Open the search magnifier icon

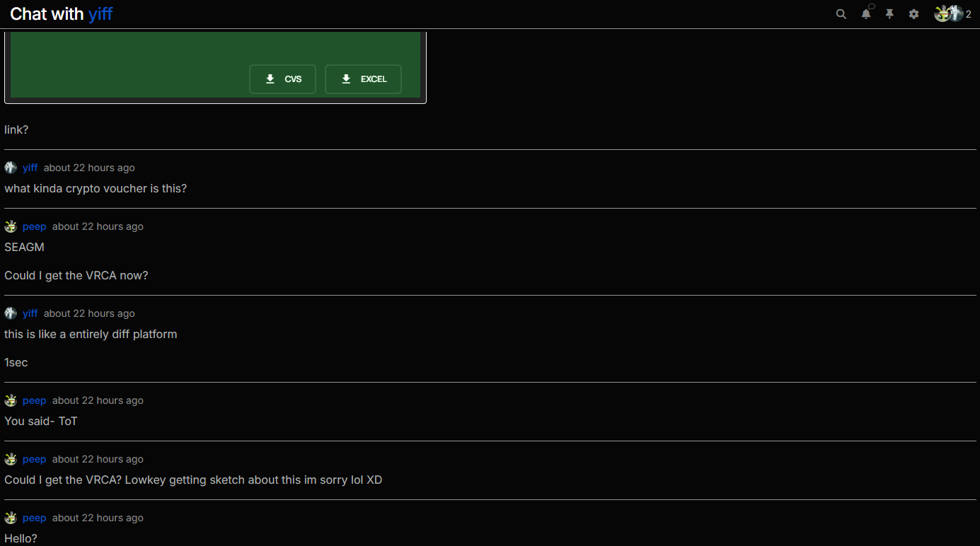coord(841,14)
